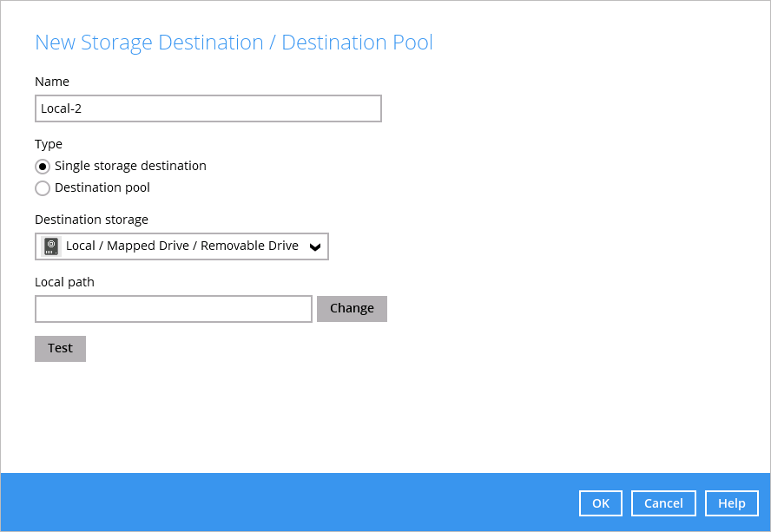
Task: Click the drive icon in Destination storage
Action: pyautogui.click(x=51, y=246)
